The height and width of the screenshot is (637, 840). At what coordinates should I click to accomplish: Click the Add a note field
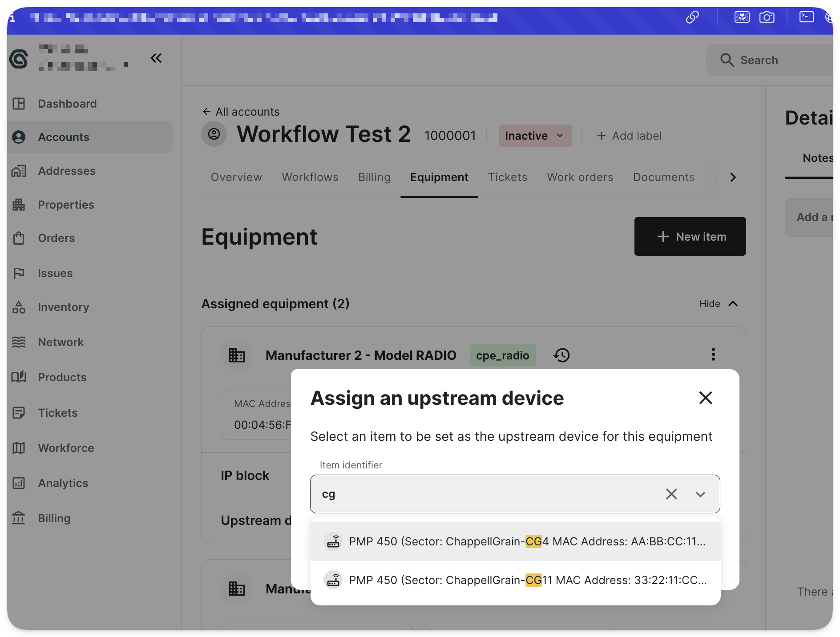809,217
